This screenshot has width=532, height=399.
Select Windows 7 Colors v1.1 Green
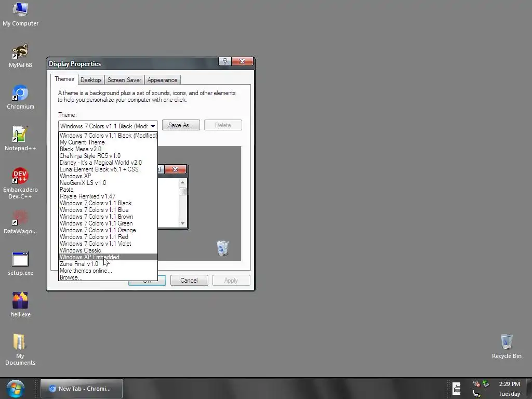(108, 223)
